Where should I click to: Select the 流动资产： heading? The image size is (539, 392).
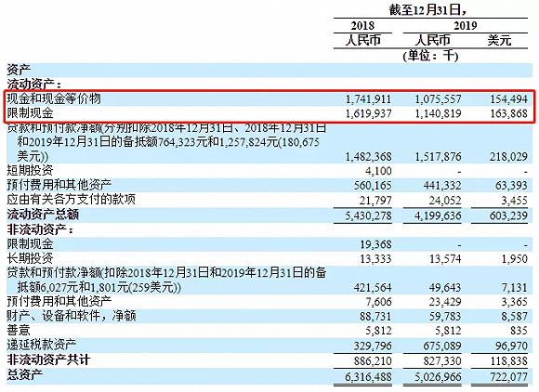coord(34,85)
